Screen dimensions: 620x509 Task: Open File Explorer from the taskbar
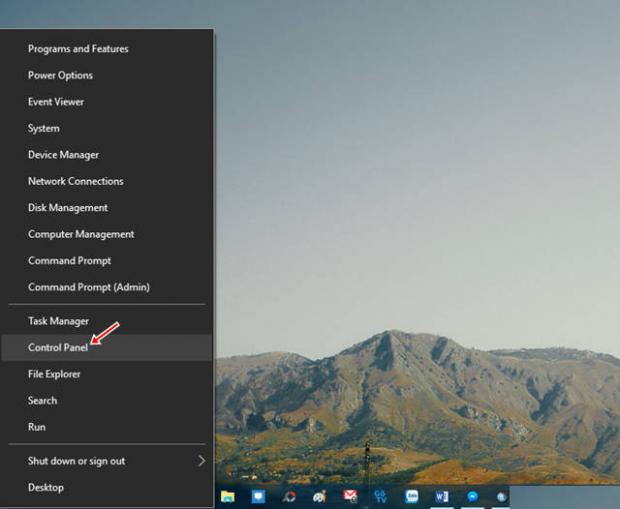pos(228,496)
